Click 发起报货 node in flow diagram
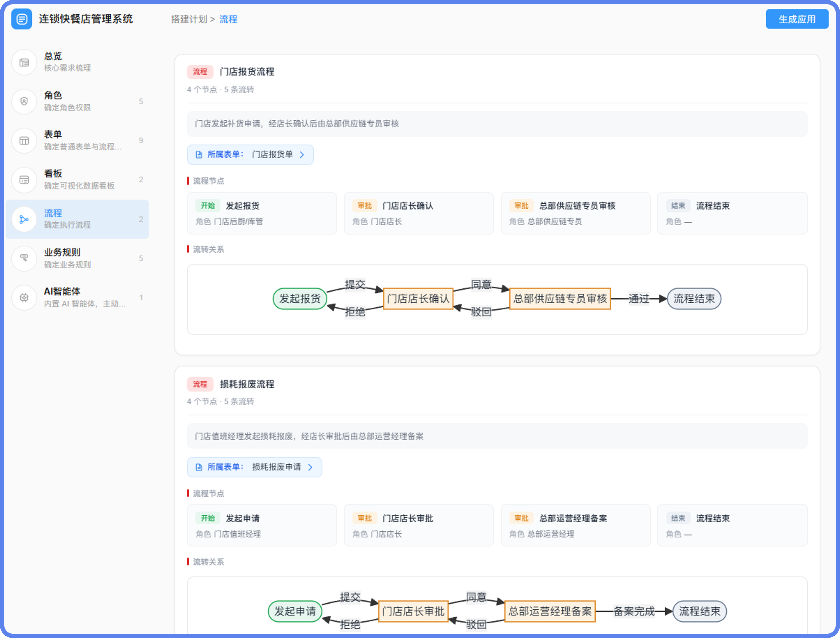This screenshot has width=840, height=638. 300,299
